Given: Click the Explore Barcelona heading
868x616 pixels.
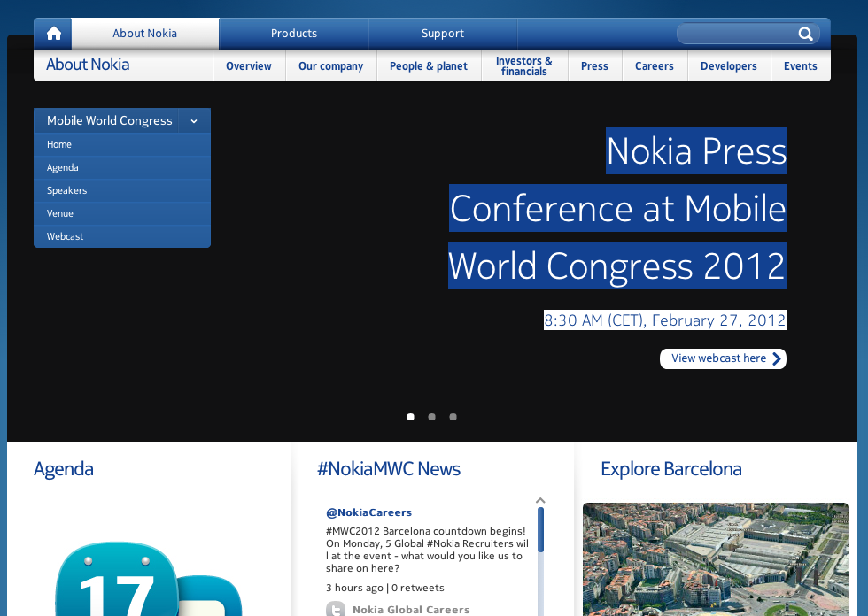Looking at the screenshot, I should [671, 469].
